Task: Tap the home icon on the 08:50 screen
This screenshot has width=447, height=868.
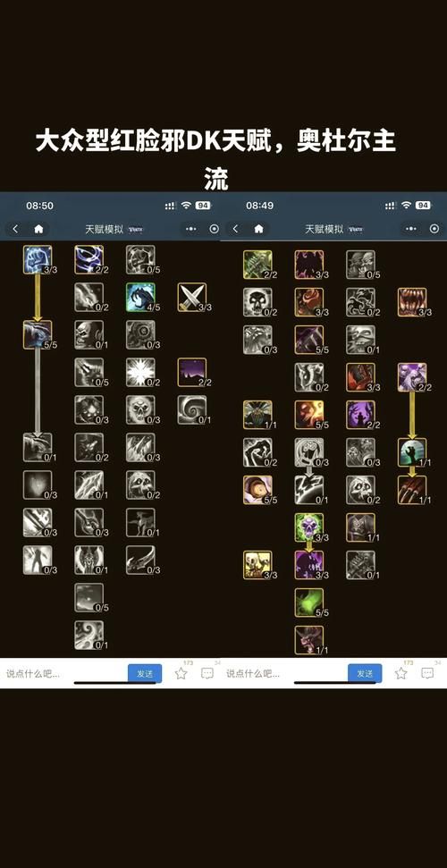Action: point(38,229)
